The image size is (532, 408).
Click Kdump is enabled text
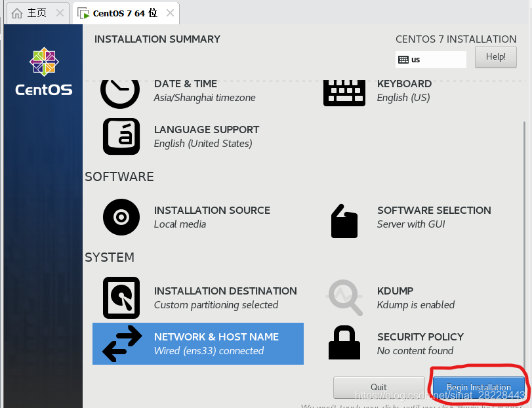[416, 305]
